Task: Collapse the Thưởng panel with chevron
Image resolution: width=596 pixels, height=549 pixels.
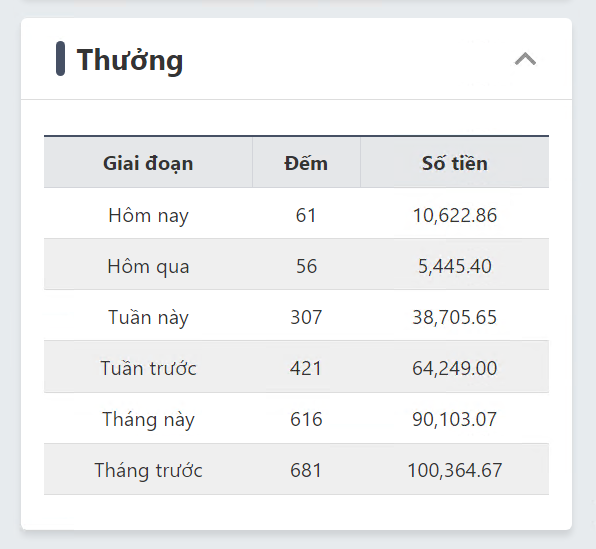Action: click(525, 59)
